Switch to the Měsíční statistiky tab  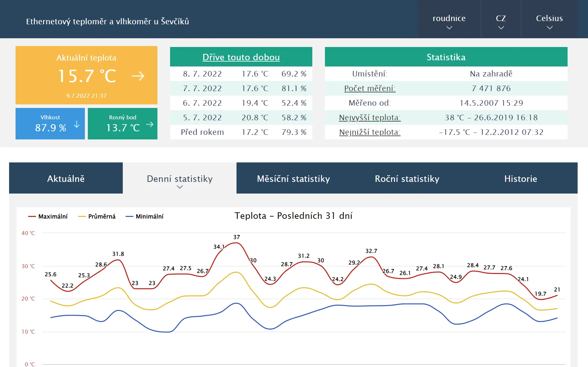(x=293, y=178)
